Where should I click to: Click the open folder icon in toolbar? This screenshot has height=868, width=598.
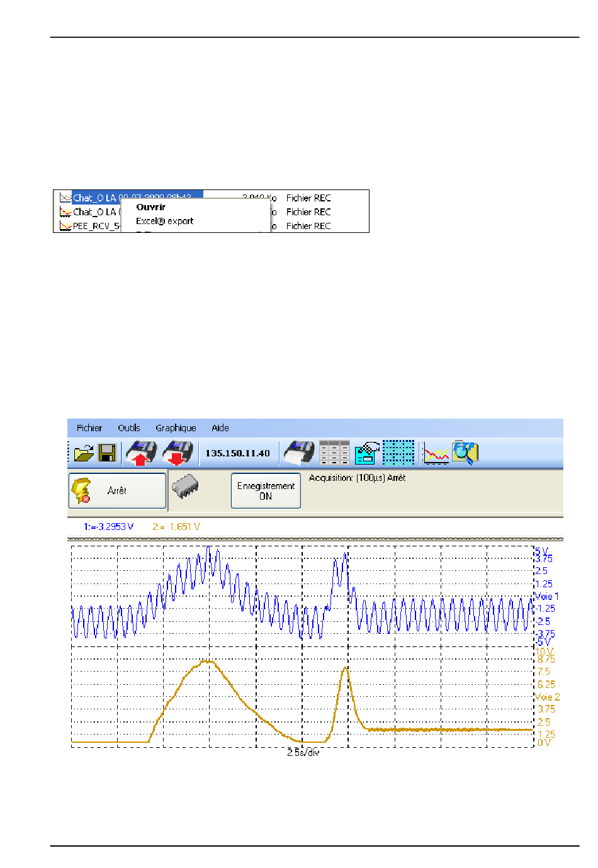(84, 453)
